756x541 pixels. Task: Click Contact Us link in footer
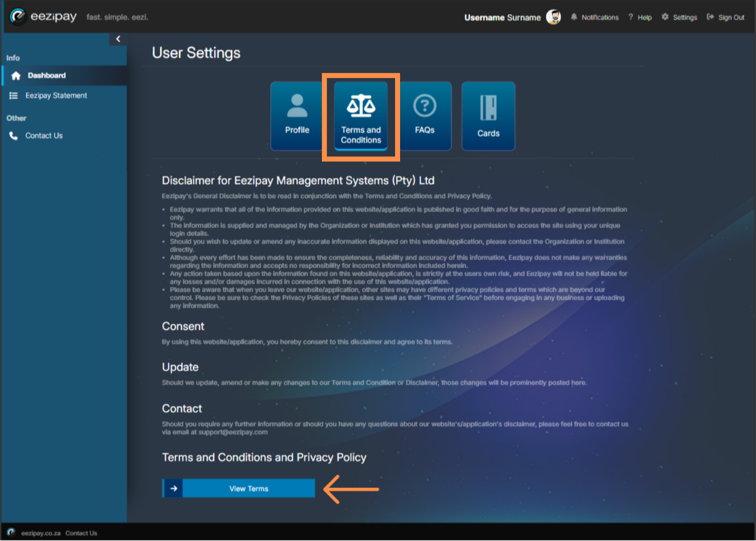pos(81,533)
